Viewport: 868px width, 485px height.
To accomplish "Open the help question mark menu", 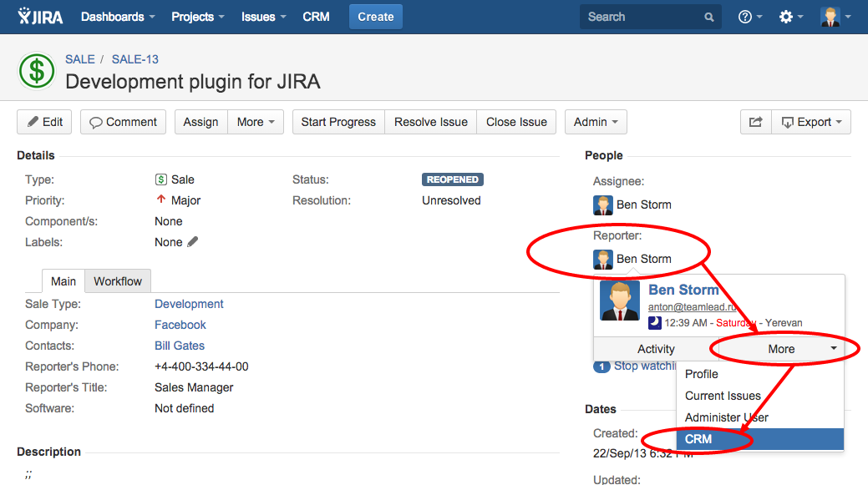I will [749, 17].
